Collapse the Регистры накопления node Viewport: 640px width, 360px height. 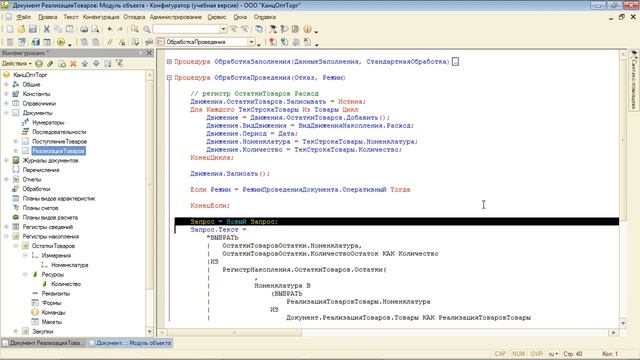click(6, 236)
